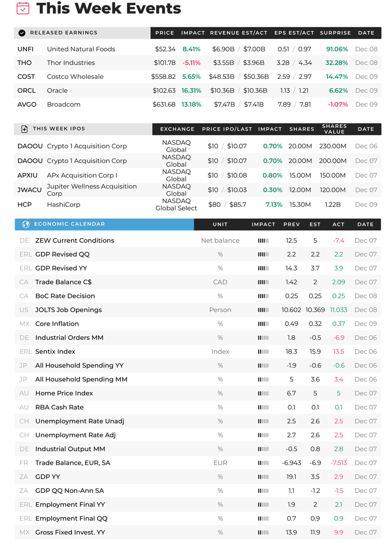Image resolution: width=392 pixels, height=556 pixels.
Task: Click HashiCorp's 1.22B shares value
Action: tap(333, 204)
